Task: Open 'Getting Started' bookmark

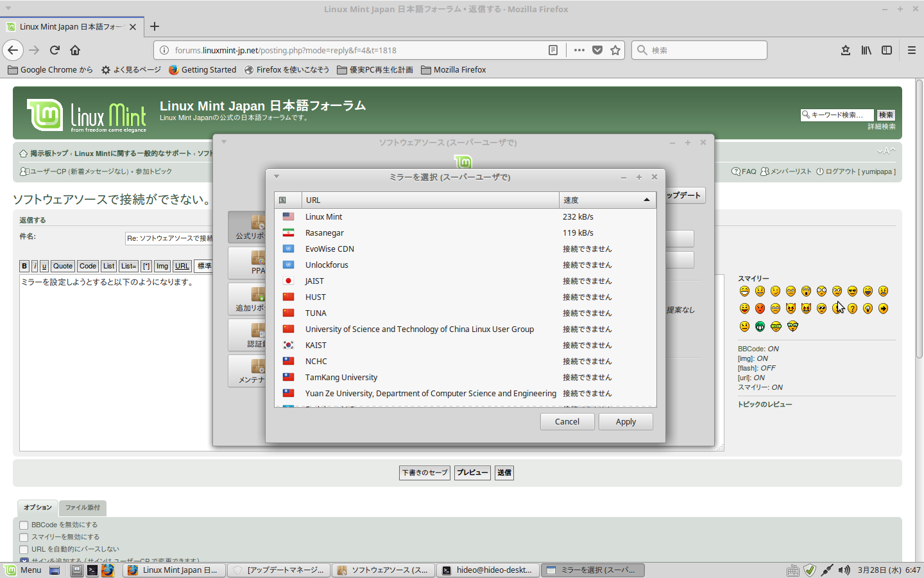Action: coord(202,69)
